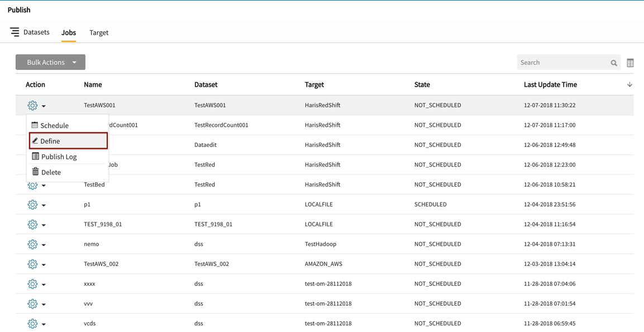Open the column chooser grid icon
The height and width of the screenshot is (332, 644).
(630, 63)
